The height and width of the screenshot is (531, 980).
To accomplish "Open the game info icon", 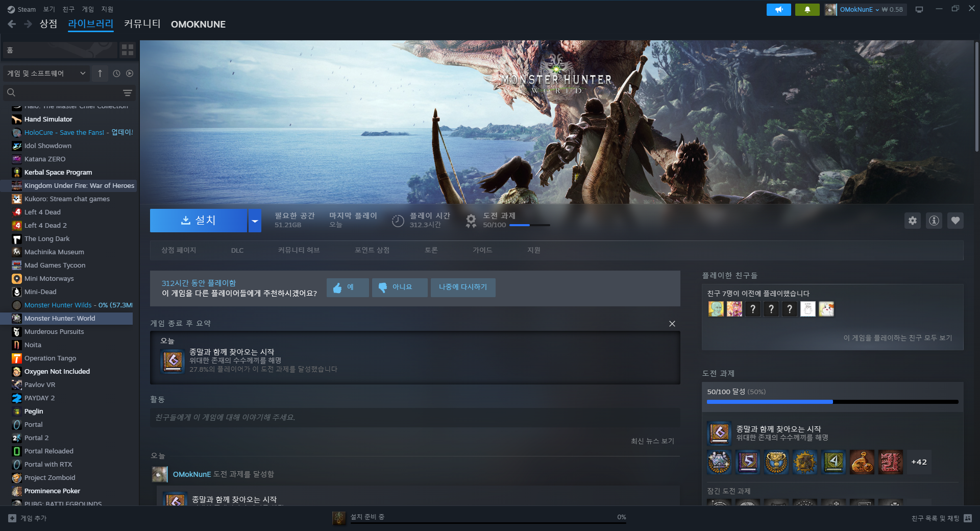I will click(x=934, y=221).
